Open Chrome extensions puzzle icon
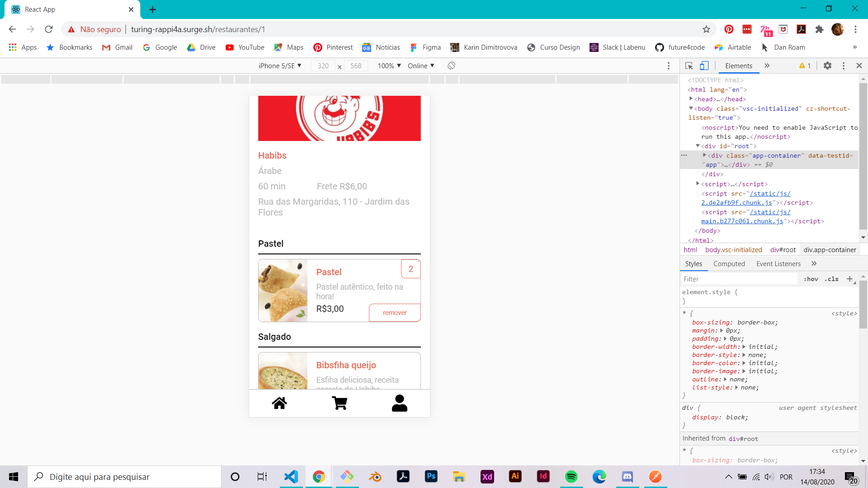 819,29
